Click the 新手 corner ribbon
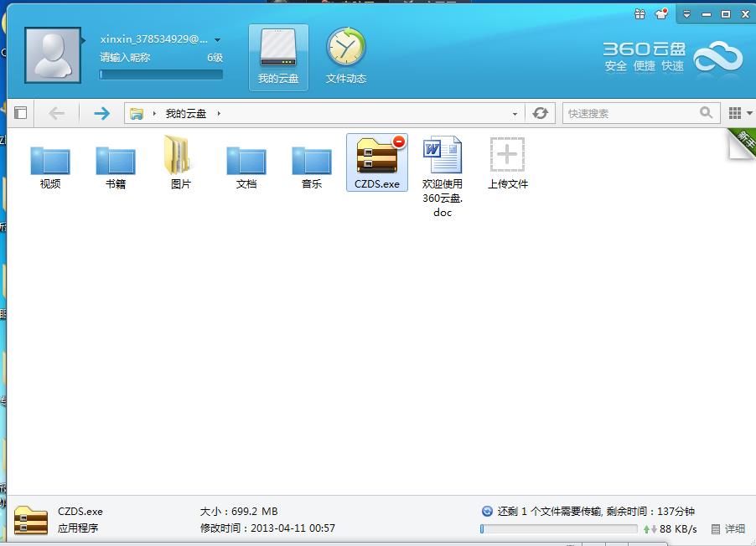The image size is (756, 546). pyautogui.click(x=743, y=143)
